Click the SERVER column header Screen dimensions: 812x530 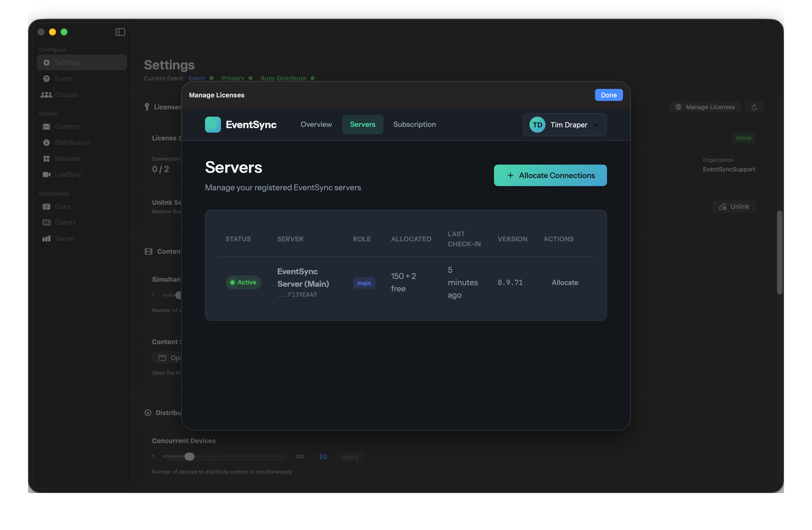(290, 239)
